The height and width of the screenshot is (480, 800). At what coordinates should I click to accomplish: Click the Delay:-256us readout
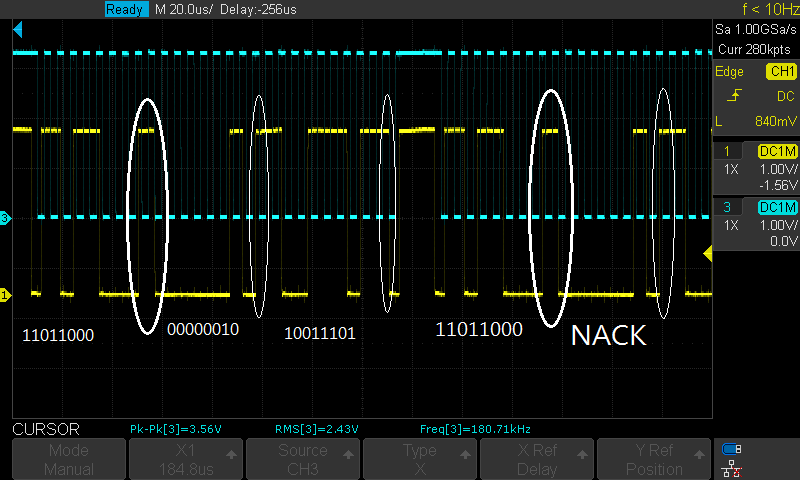(x=258, y=9)
